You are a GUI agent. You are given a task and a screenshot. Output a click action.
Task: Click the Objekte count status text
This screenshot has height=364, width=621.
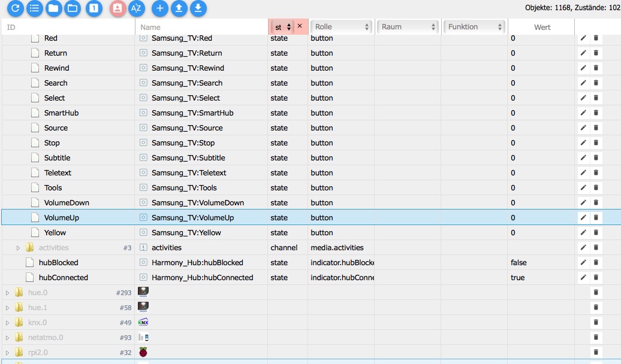[572, 8]
